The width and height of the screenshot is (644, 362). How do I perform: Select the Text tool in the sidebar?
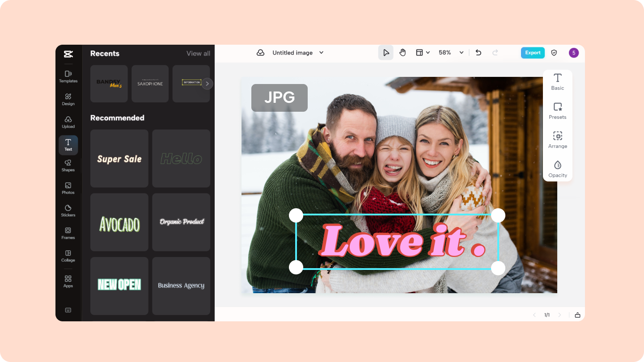[x=68, y=145]
